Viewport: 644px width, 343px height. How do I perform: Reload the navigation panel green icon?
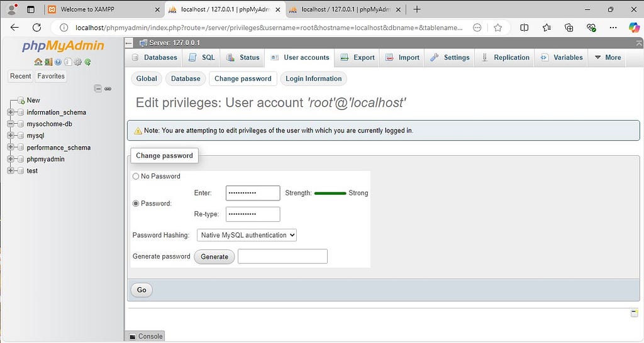[87, 62]
